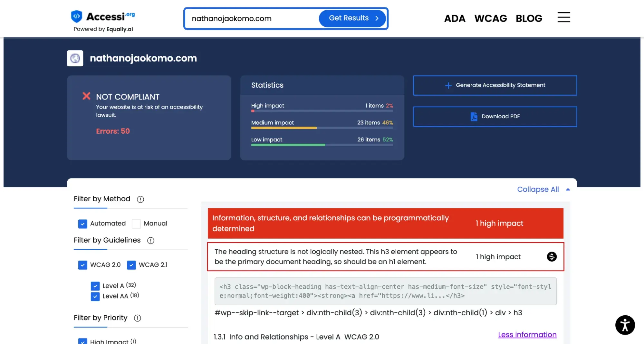Click the Download PDF button

(x=495, y=117)
